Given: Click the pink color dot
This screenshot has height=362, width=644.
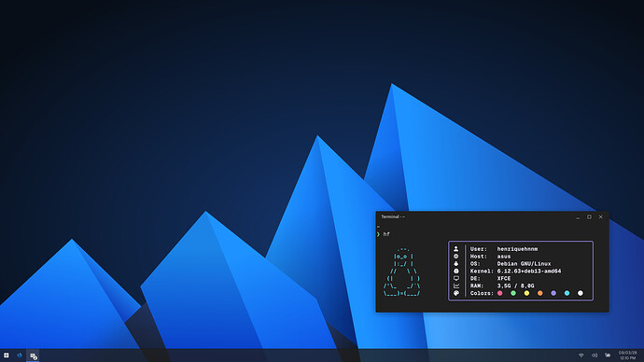Looking at the screenshot, I should [x=500, y=293].
